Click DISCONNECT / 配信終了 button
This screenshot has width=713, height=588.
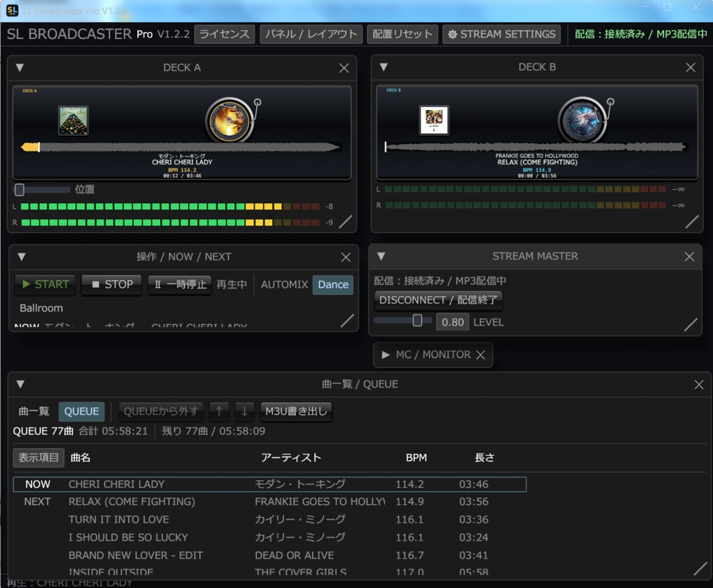point(438,301)
